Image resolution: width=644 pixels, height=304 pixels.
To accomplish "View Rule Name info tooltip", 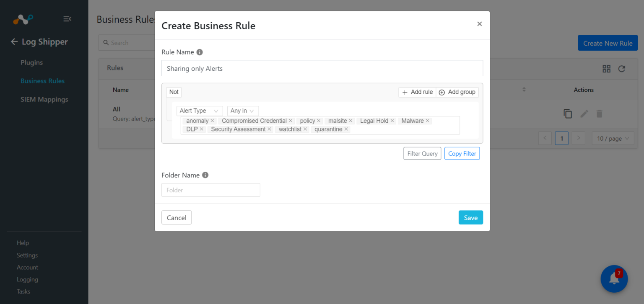I will (x=200, y=52).
